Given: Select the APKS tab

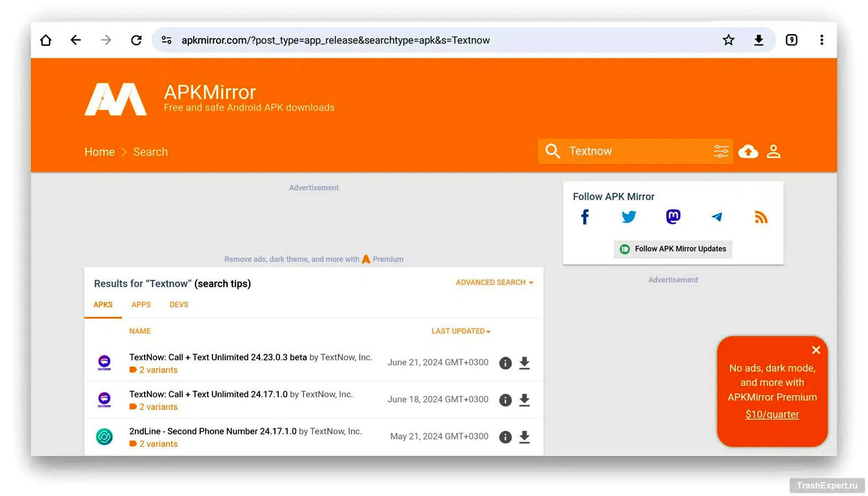Looking at the screenshot, I should tap(103, 305).
